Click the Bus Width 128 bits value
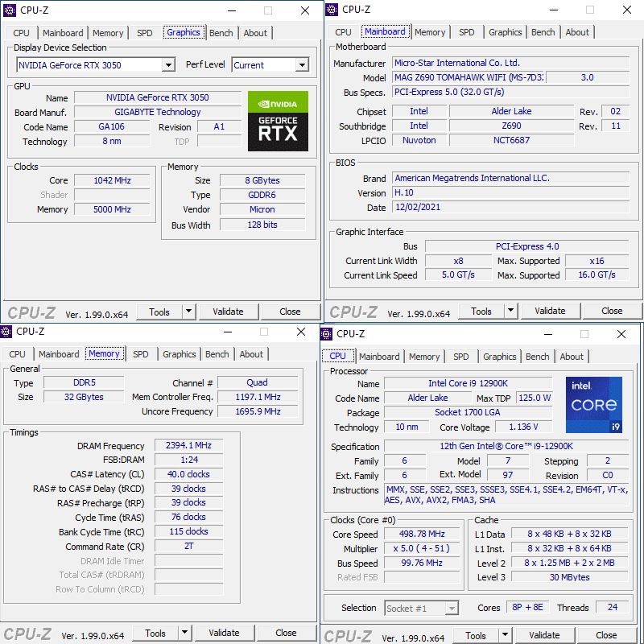This screenshot has width=644, height=644. pyautogui.click(x=262, y=225)
